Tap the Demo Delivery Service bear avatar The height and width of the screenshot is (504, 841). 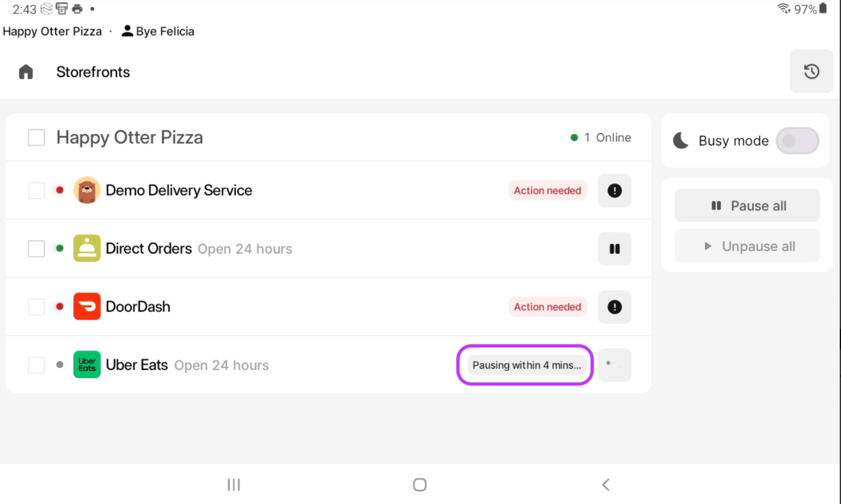click(x=87, y=190)
